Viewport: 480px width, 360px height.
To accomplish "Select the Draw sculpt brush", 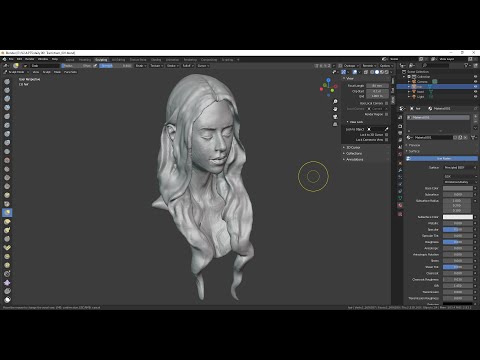I will click(7, 81).
